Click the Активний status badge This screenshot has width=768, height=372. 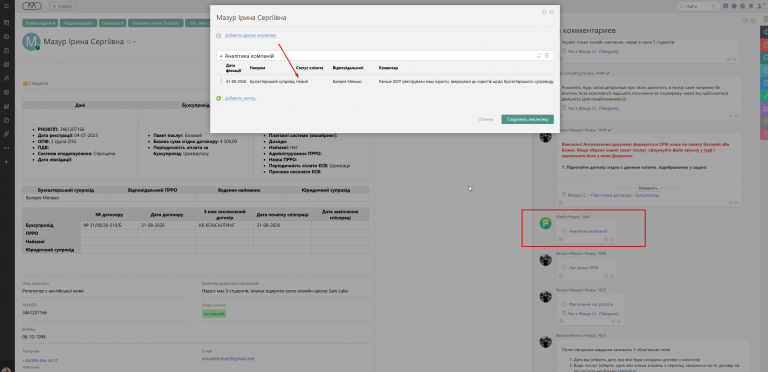click(x=214, y=313)
